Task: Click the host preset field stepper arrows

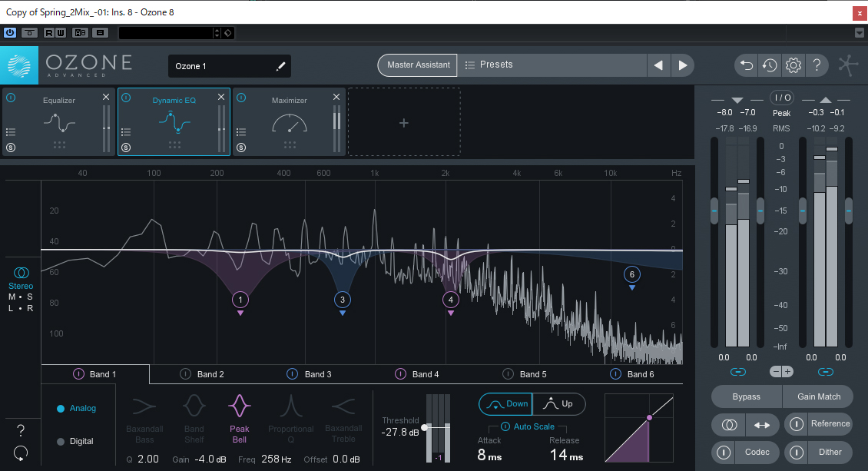Action: (x=217, y=33)
